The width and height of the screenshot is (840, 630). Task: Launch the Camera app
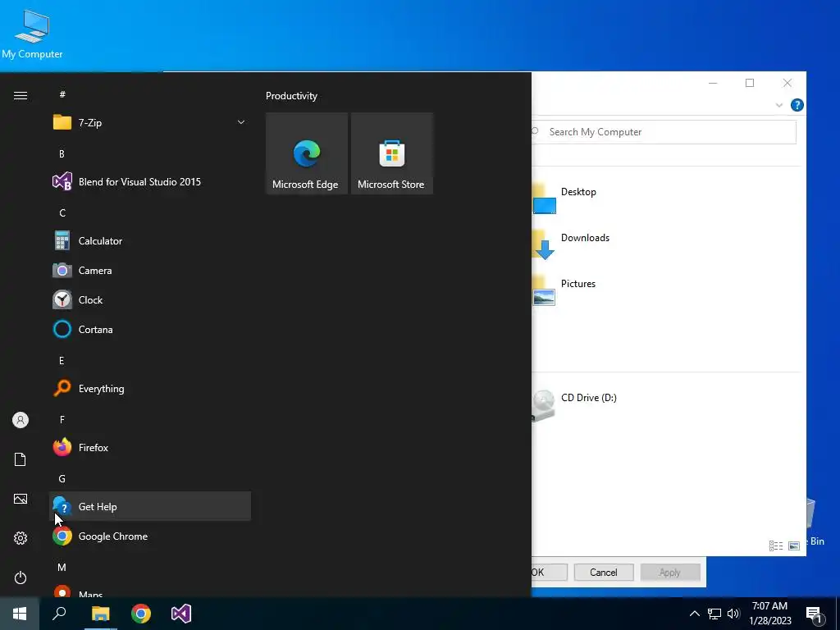[150, 271]
